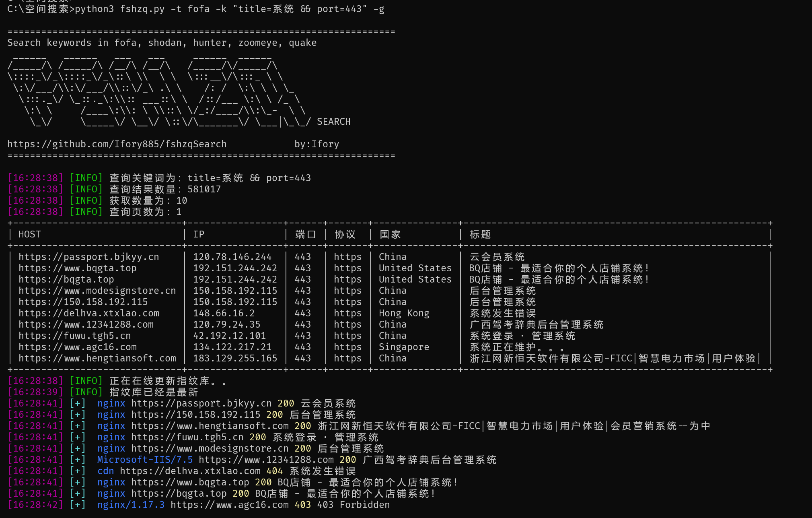Click https://www.bqgta.top in the table
This screenshot has height=518, width=812.
pos(77,268)
